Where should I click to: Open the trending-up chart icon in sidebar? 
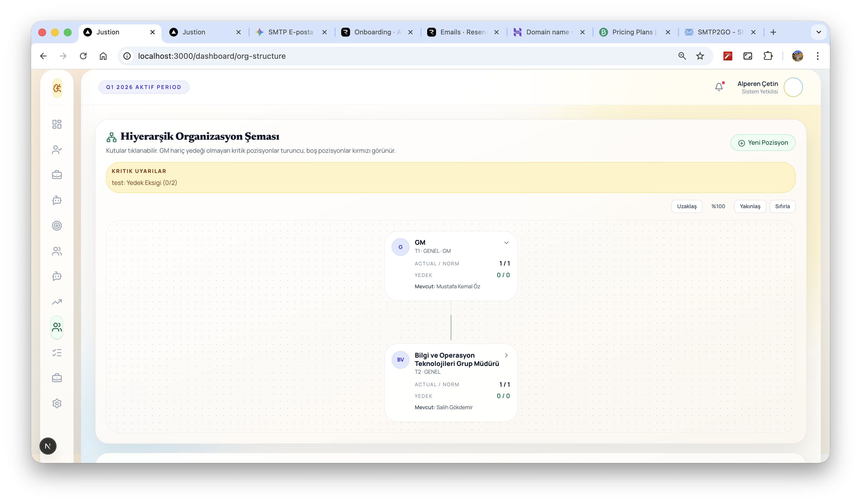tap(57, 302)
